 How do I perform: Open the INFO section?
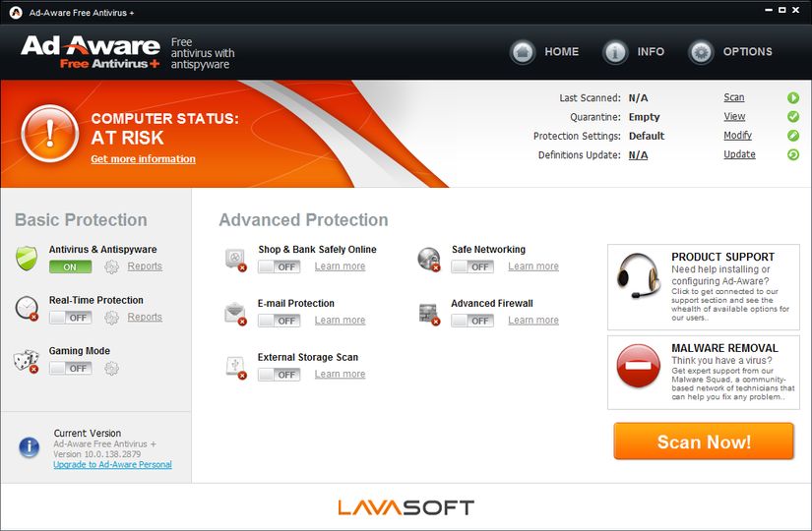click(x=634, y=52)
